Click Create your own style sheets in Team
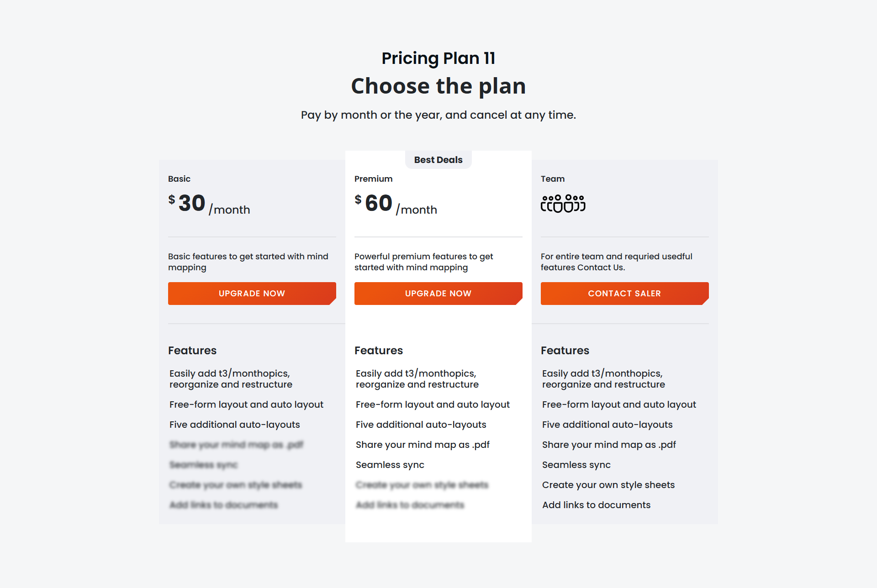 (x=608, y=485)
